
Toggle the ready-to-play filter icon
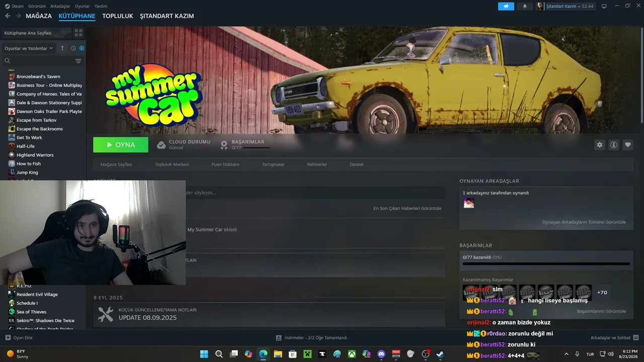(x=82, y=48)
